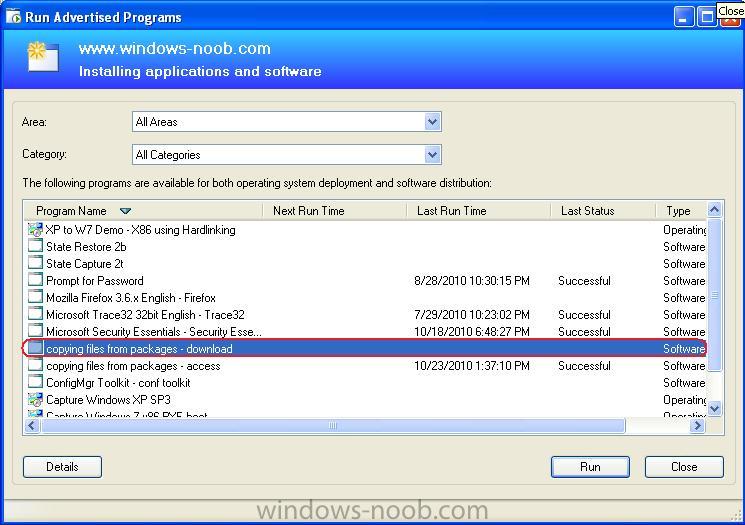Select XP to W7 Demo - X86 using Hardlinking
Viewport: 745px width, 525px height.
click(140, 230)
